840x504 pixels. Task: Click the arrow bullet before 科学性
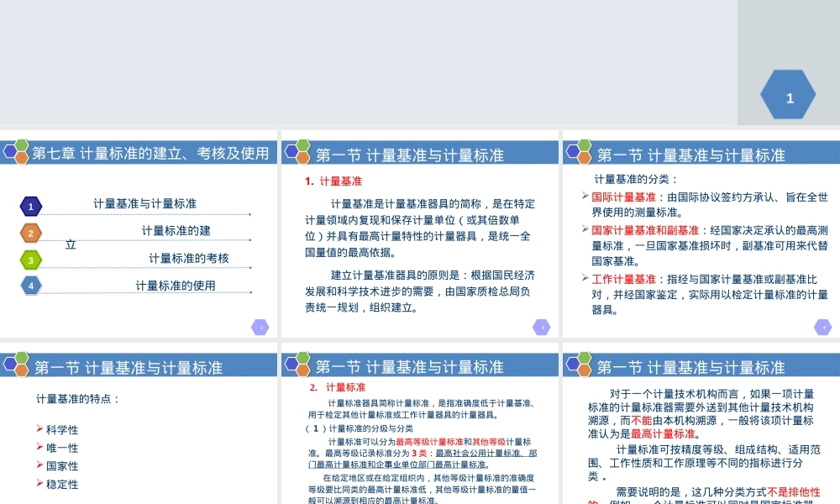39,428
